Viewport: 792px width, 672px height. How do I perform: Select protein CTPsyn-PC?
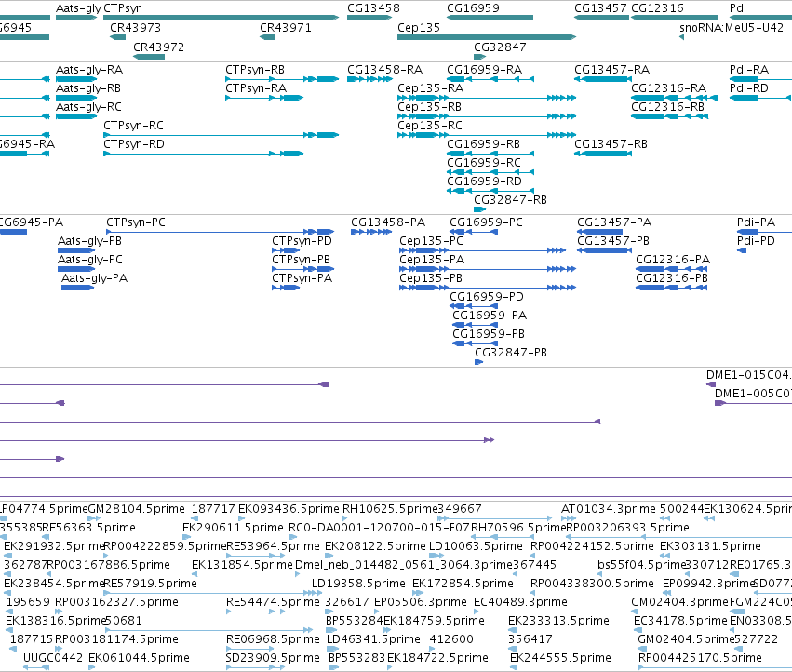(220, 232)
